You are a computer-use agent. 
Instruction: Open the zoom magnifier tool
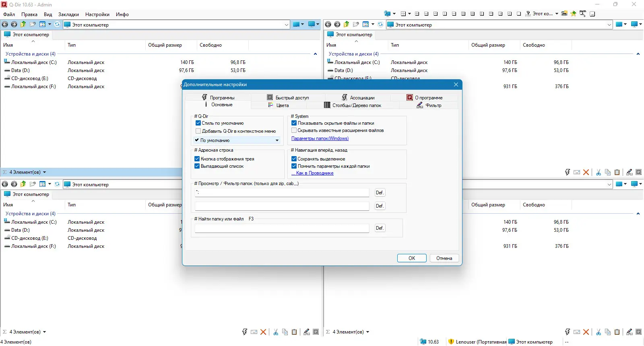(x=583, y=14)
